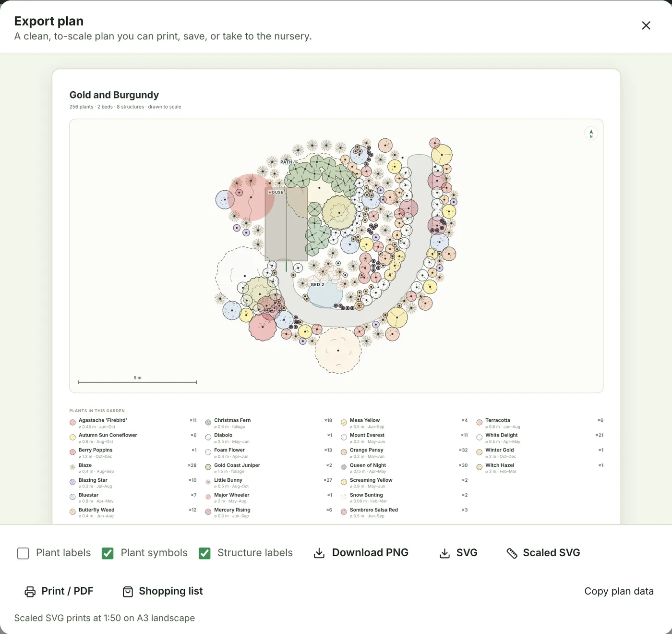The width and height of the screenshot is (672, 634).
Task: Click the Berry Poppins color swatch
Action: (x=72, y=452)
